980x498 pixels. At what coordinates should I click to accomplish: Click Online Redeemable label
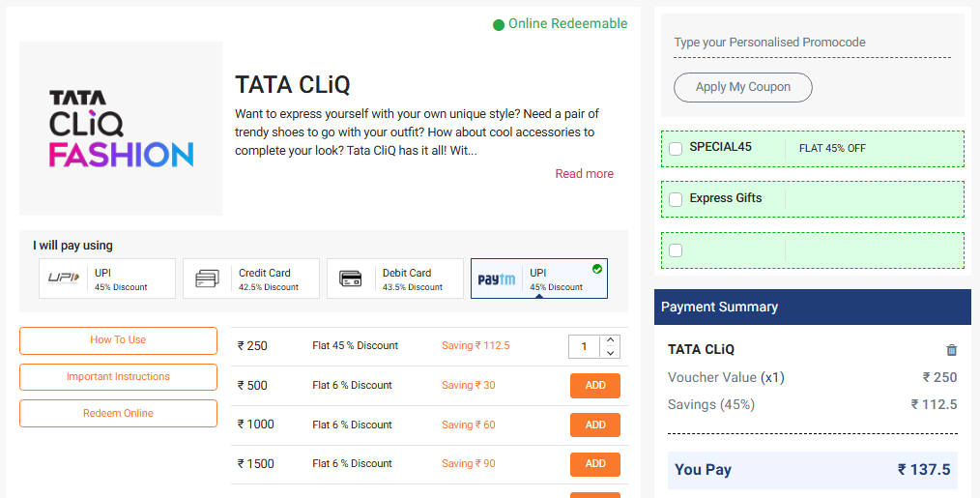567,24
